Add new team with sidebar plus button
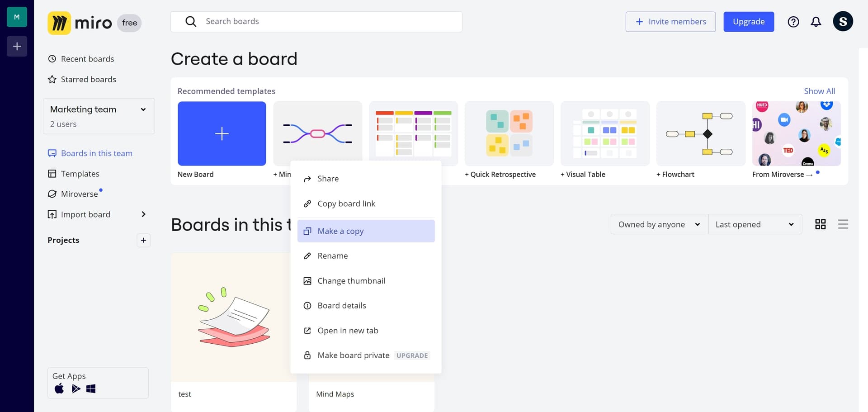Viewport: 868px width, 412px height. click(x=17, y=46)
